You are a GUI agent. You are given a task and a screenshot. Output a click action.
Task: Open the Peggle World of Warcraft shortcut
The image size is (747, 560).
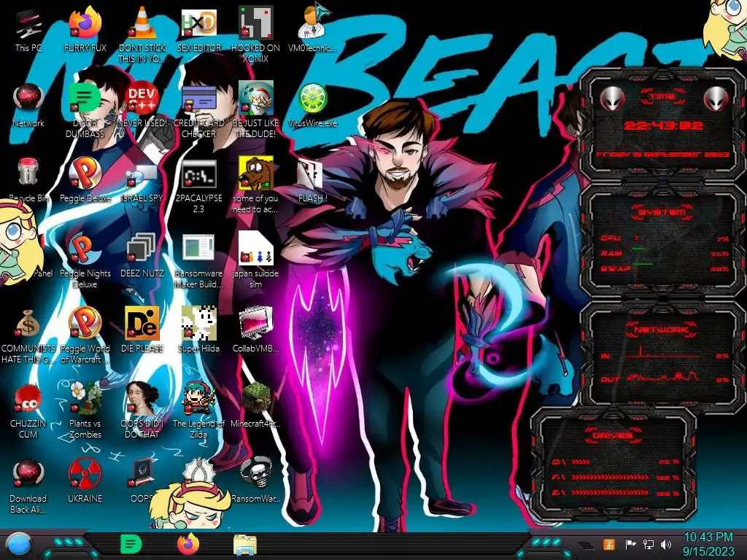[85, 335]
